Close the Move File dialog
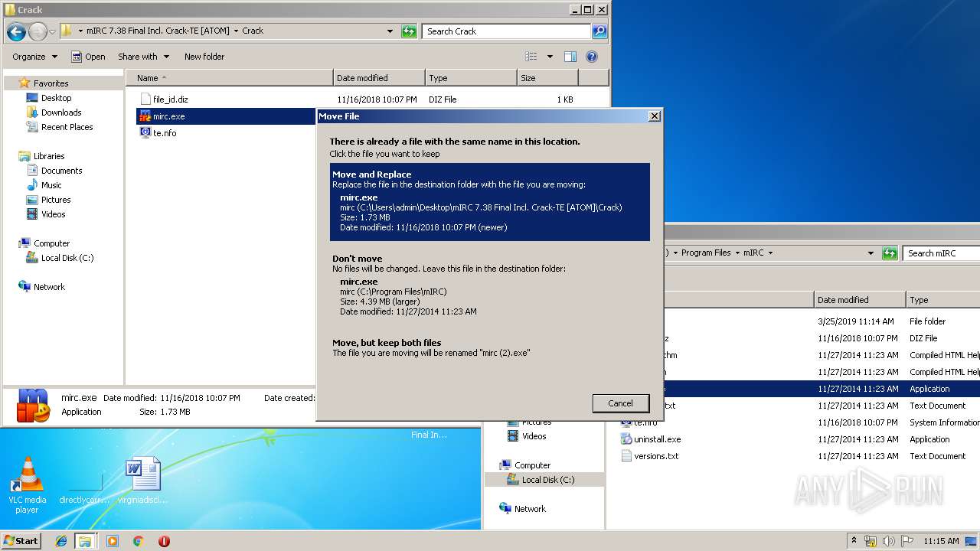 [x=654, y=116]
